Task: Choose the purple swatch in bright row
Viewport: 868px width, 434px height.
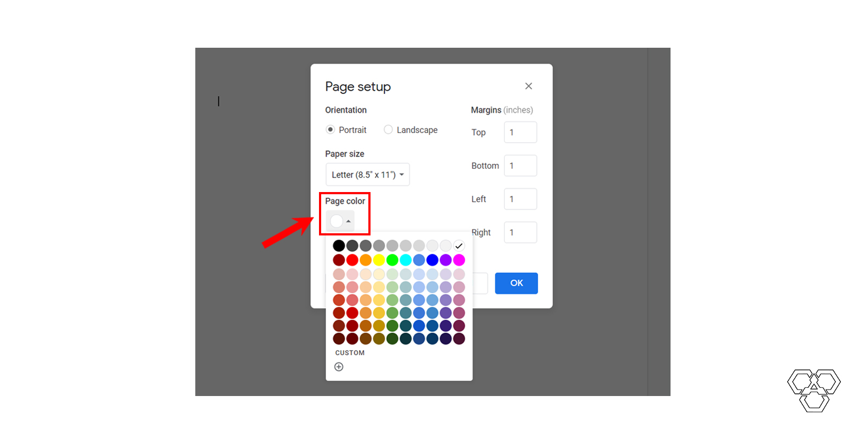Action: click(446, 260)
